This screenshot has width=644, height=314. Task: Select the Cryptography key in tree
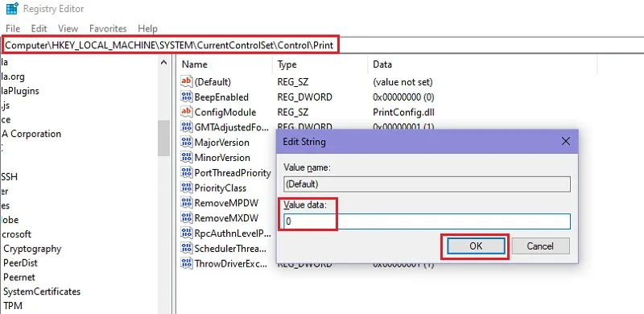tap(32, 249)
